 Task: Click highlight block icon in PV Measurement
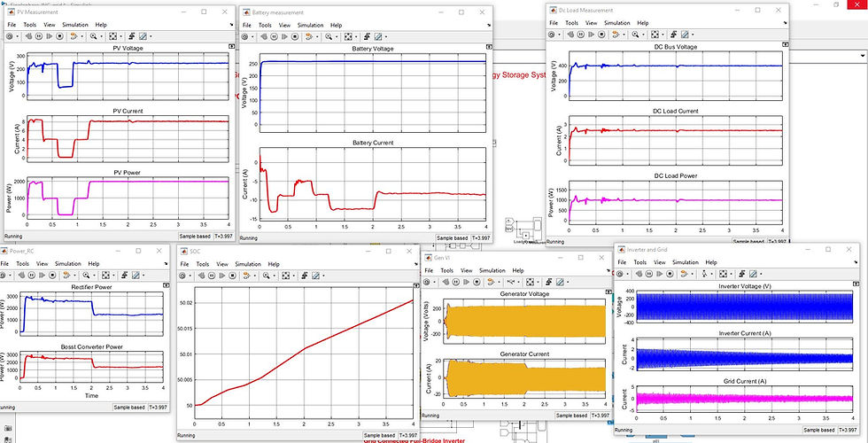point(74,36)
